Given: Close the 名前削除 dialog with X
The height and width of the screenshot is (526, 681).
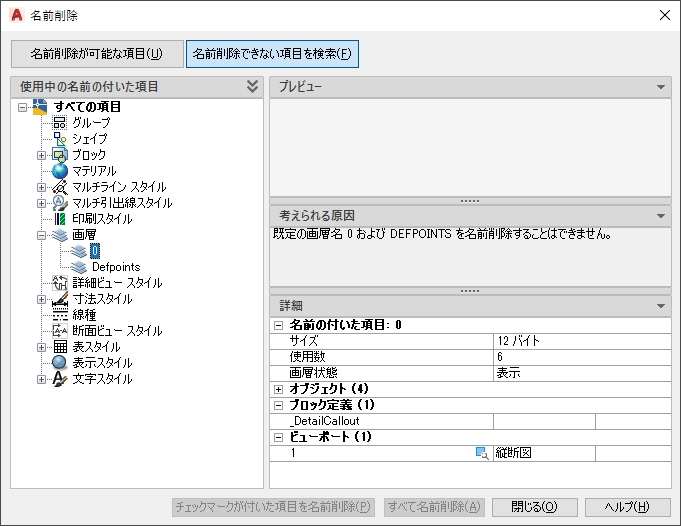Looking at the screenshot, I should [664, 15].
